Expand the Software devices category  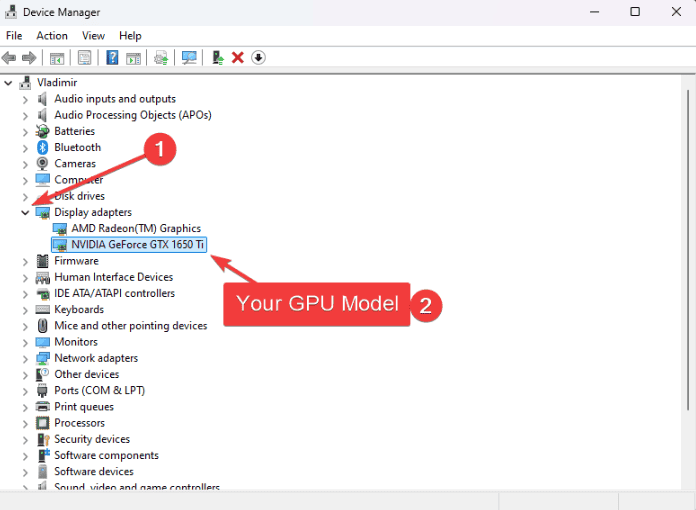coord(25,472)
